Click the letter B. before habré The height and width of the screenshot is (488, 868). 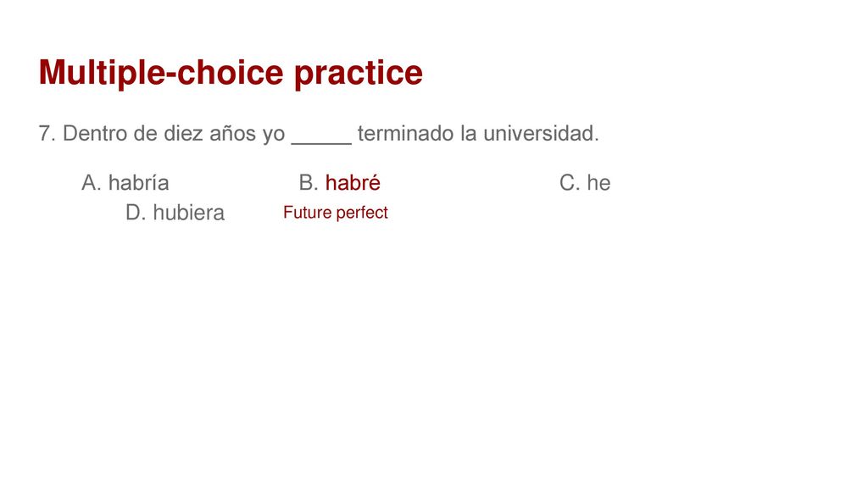(309, 183)
